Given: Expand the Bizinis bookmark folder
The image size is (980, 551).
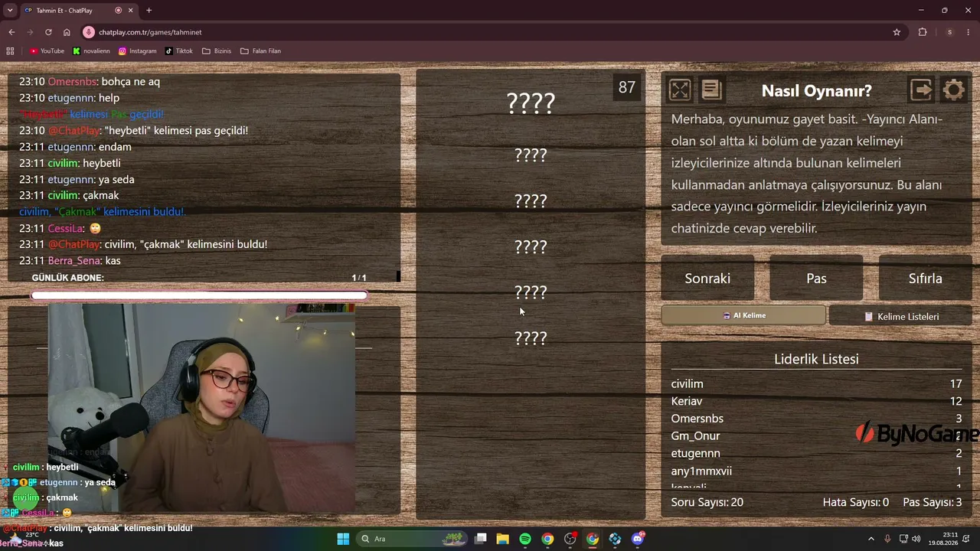Looking at the screenshot, I should (x=217, y=51).
